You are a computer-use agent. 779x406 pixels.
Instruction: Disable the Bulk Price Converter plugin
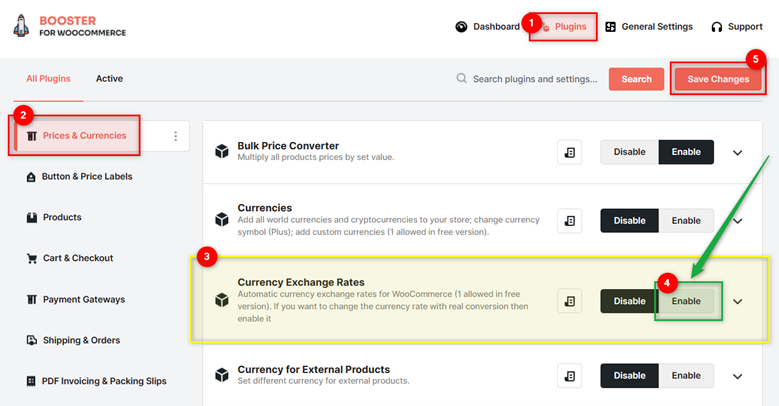629,152
